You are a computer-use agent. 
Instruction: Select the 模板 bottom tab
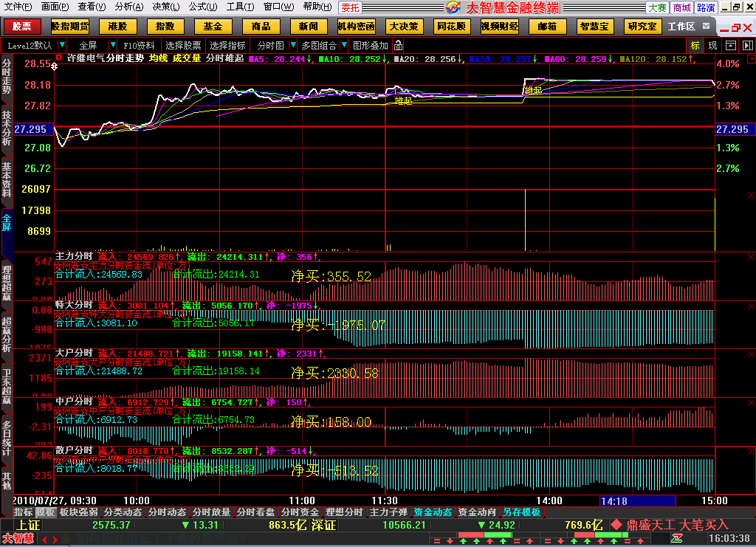point(45,512)
